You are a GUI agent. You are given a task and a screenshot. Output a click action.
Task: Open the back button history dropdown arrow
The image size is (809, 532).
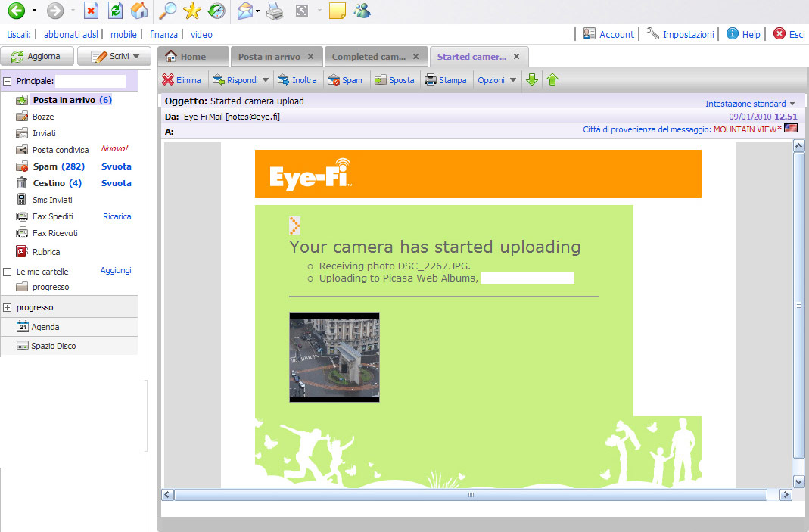click(x=34, y=11)
